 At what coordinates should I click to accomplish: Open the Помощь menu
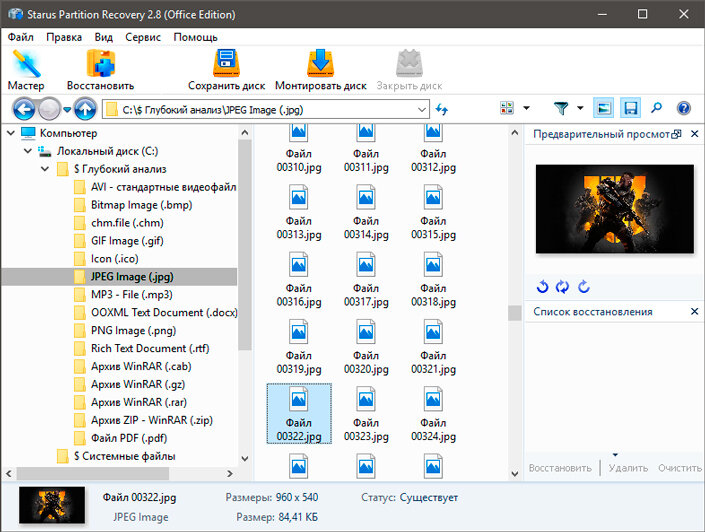(x=196, y=37)
